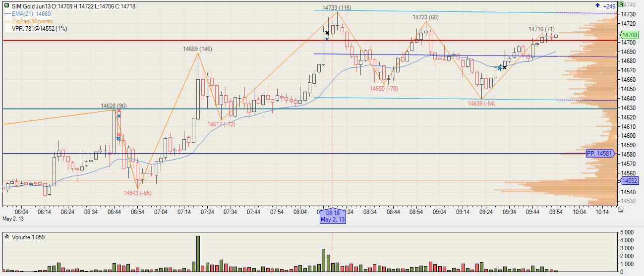Click the SIM:Gold Jun13 instrument title
The height and width of the screenshot is (276, 644).
coord(32,6)
